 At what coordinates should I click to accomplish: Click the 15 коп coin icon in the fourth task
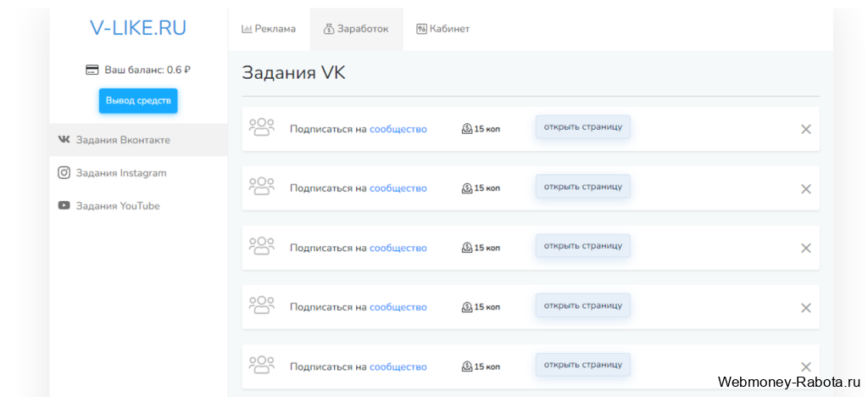click(467, 307)
